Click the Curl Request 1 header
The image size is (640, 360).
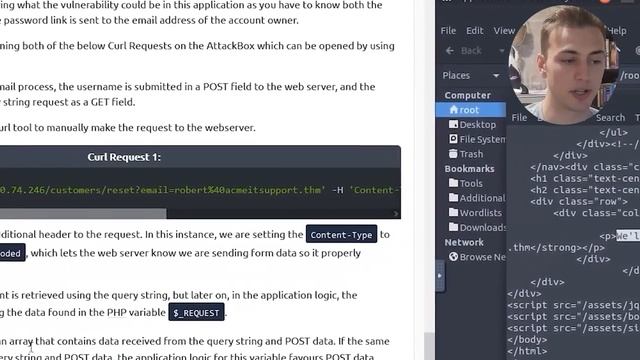point(124,157)
